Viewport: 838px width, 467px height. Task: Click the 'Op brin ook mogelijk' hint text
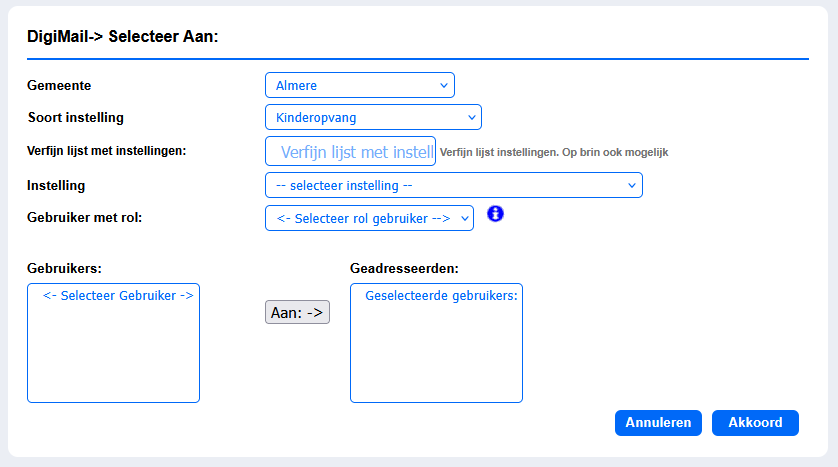[615, 152]
